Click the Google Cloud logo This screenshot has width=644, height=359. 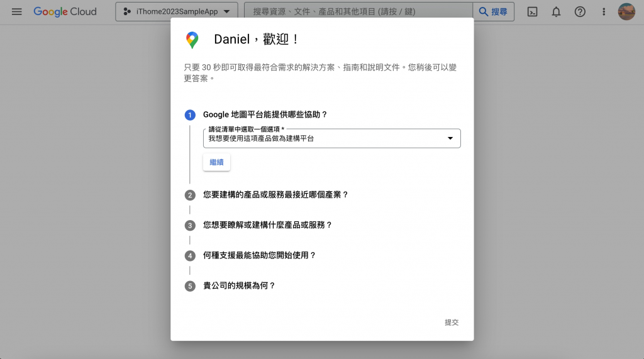coord(65,11)
